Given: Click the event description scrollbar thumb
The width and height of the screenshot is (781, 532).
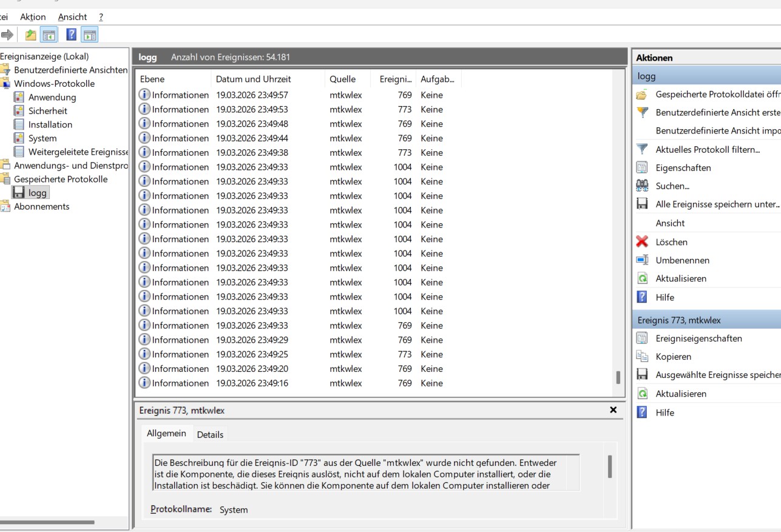Looking at the screenshot, I should click(610, 466).
